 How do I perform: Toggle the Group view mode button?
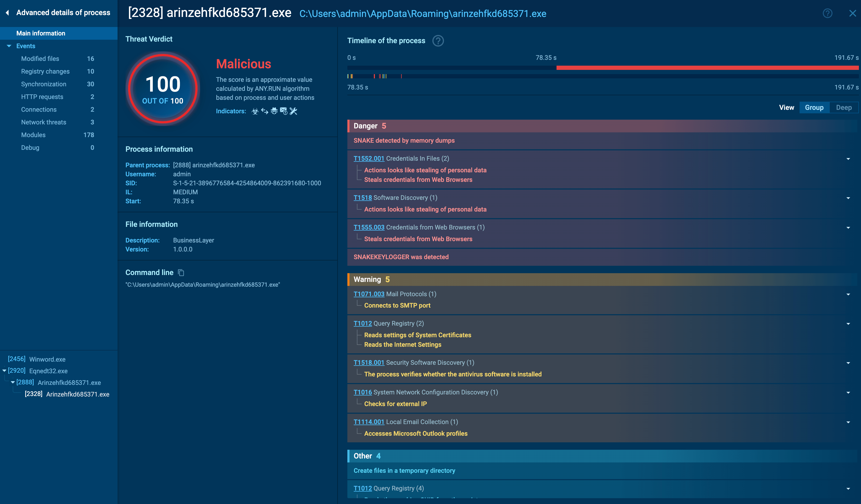[x=814, y=108]
